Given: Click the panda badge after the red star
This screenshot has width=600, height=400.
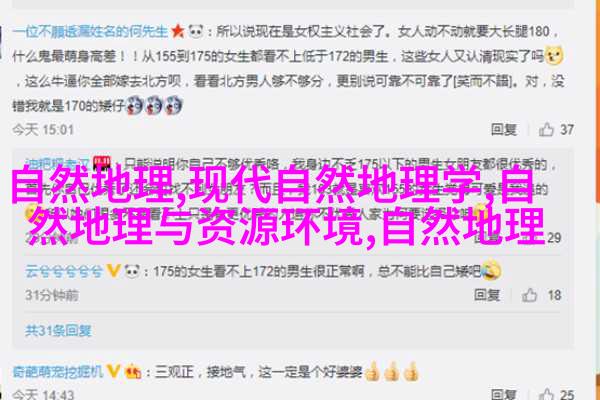Looking at the screenshot, I should pyautogui.click(x=196, y=31).
